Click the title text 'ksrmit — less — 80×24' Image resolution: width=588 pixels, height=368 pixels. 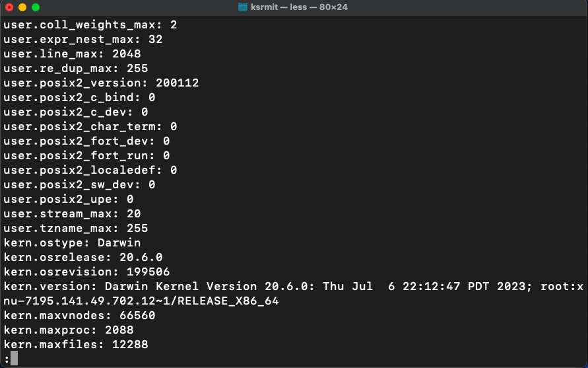pyautogui.click(x=299, y=7)
